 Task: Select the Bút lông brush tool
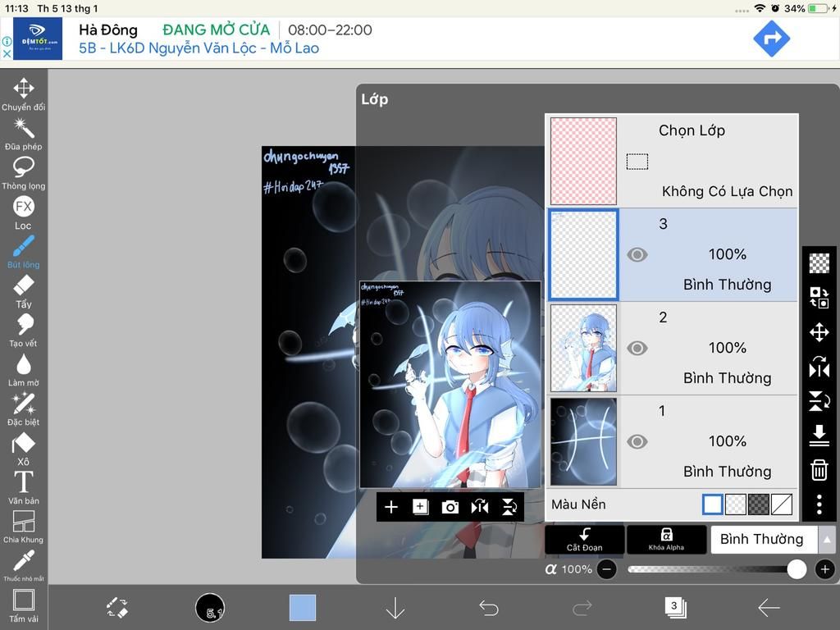[24, 252]
